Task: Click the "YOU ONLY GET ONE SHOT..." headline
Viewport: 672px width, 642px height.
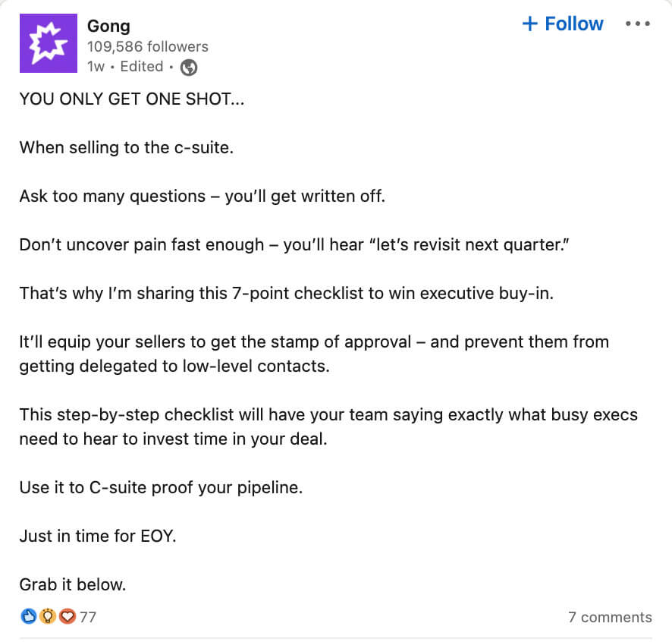Action: [132, 99]
